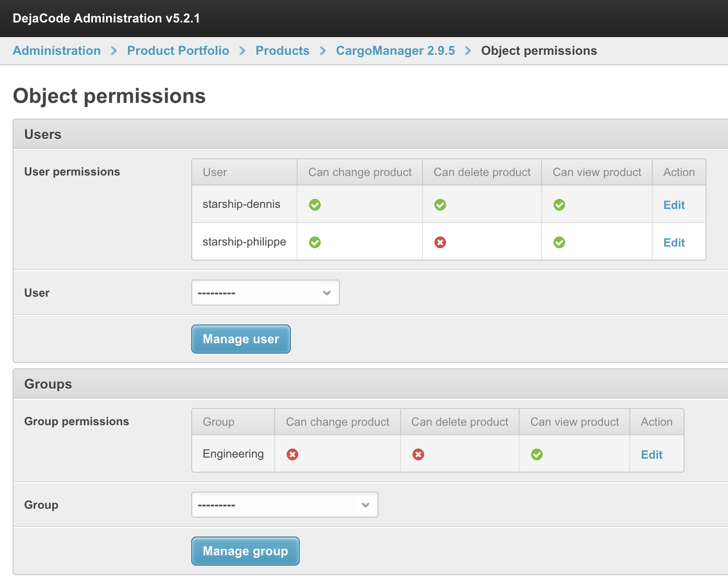
Task: Click the User permissions label
Action: [72, 172]
